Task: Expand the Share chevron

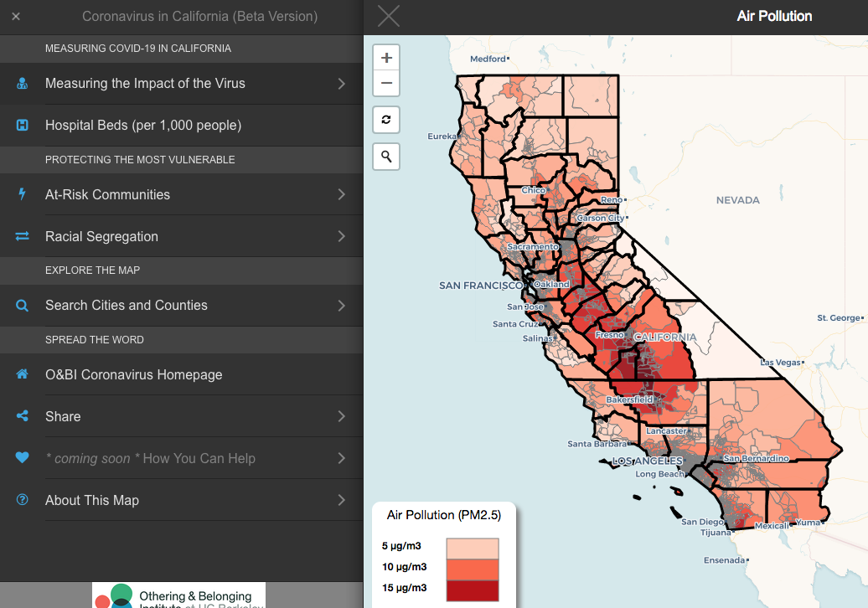Action: 342,416
